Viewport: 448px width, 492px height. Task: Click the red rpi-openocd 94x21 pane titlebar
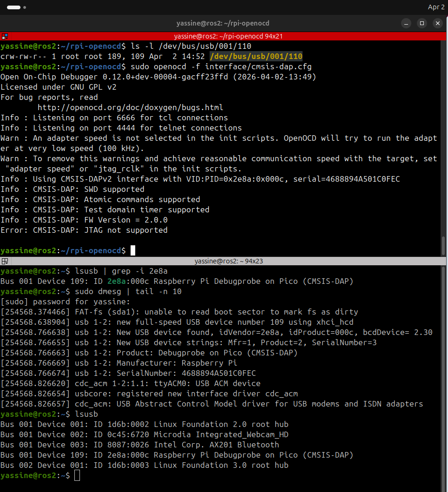228,36
